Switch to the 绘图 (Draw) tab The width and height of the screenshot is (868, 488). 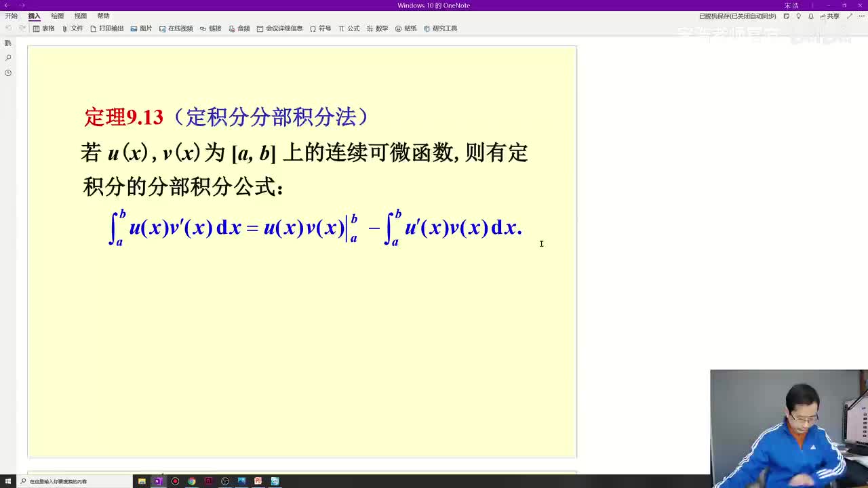point(57,16)
